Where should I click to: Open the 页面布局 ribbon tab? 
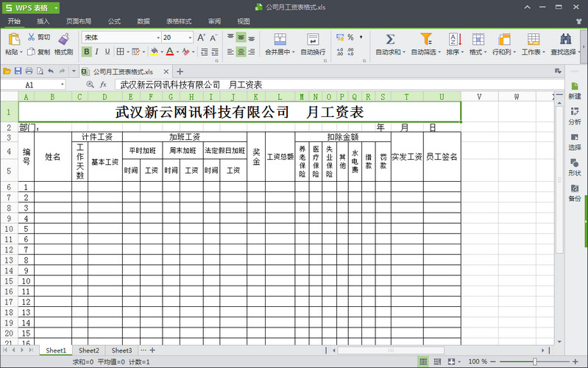coord(79,21)
